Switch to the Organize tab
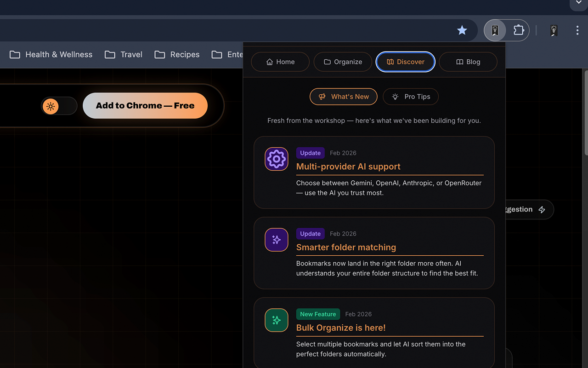Image resolution: width=588 pixels, height=368 pixels. tap(343, 62)
